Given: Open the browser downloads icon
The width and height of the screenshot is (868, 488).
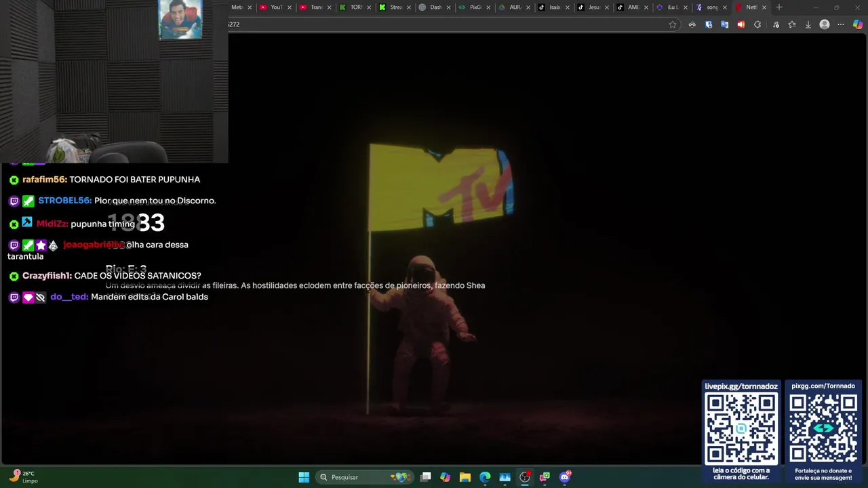Looking at the screenshot, I should (x=808, y=24).
